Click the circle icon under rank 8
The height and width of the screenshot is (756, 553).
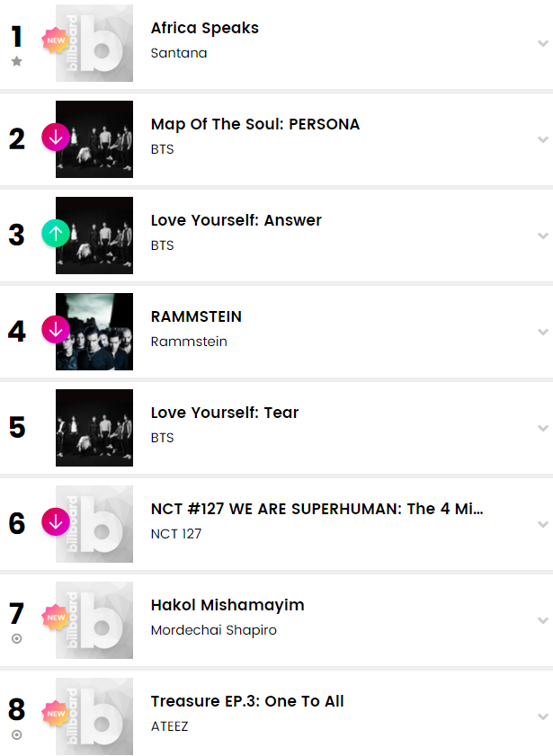click(16, 734)
